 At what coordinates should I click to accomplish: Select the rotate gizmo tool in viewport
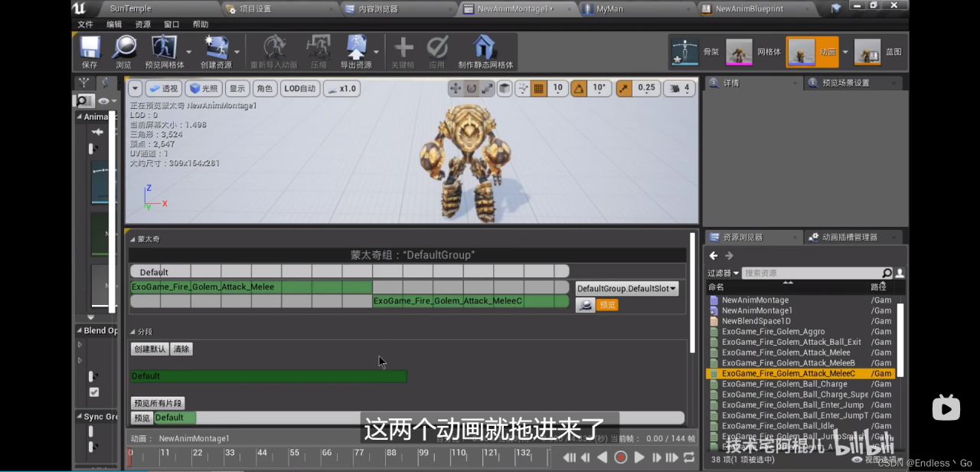point(472,89)
